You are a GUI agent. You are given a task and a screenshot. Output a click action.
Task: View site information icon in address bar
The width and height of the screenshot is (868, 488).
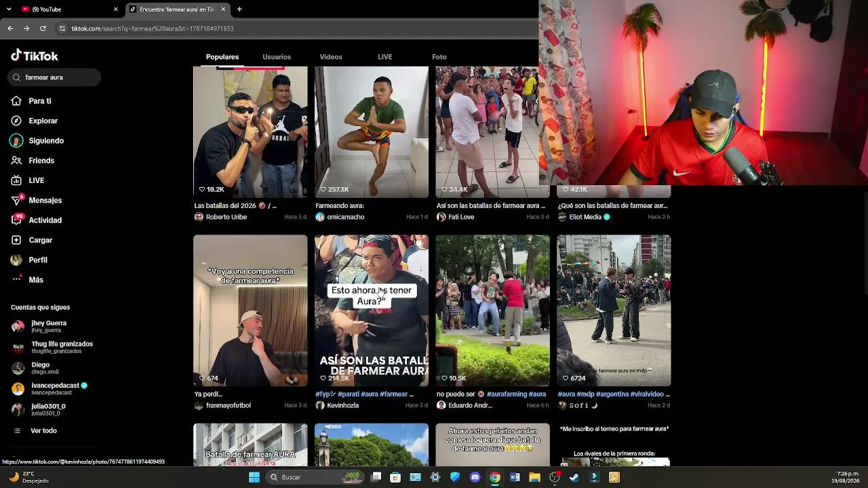[62, 28]
